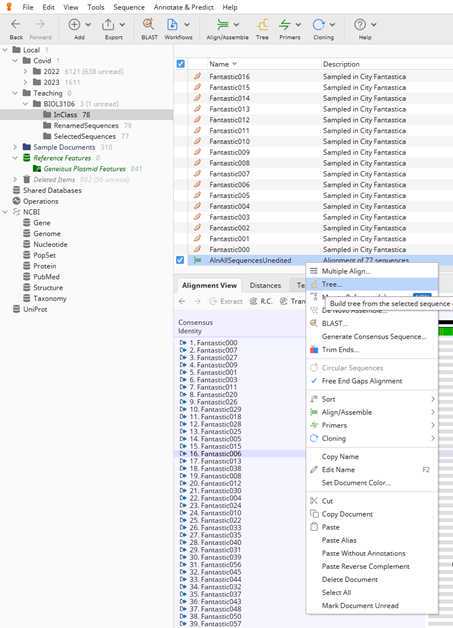Expand the Sample Documents folder
Screen dimensions: 453x628
15,147
